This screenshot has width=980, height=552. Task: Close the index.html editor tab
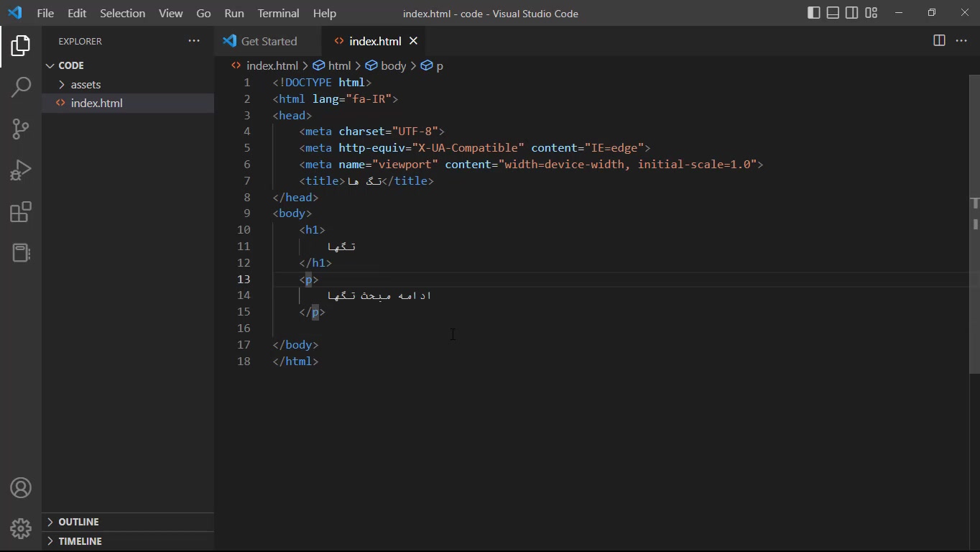point(413,41)
